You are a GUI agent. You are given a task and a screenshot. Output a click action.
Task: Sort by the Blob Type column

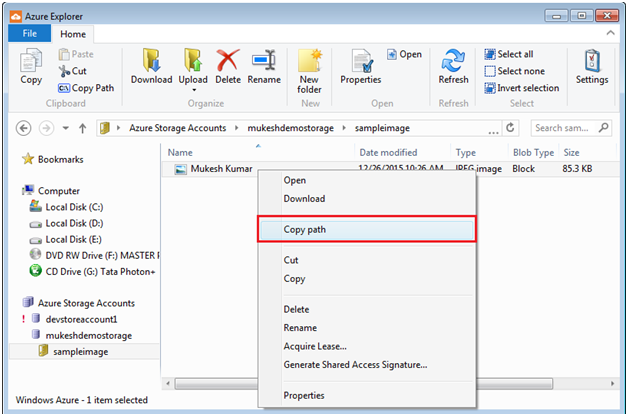coord(533,153)
